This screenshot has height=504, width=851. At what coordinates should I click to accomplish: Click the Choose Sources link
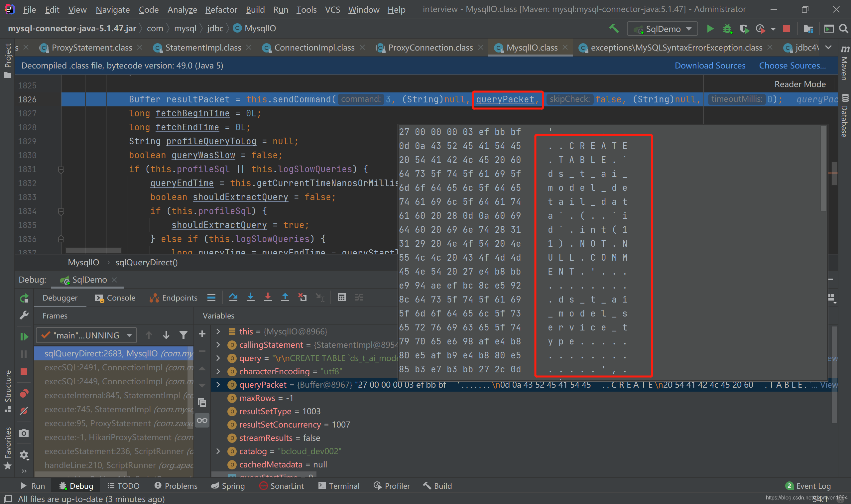coord(792,65)
